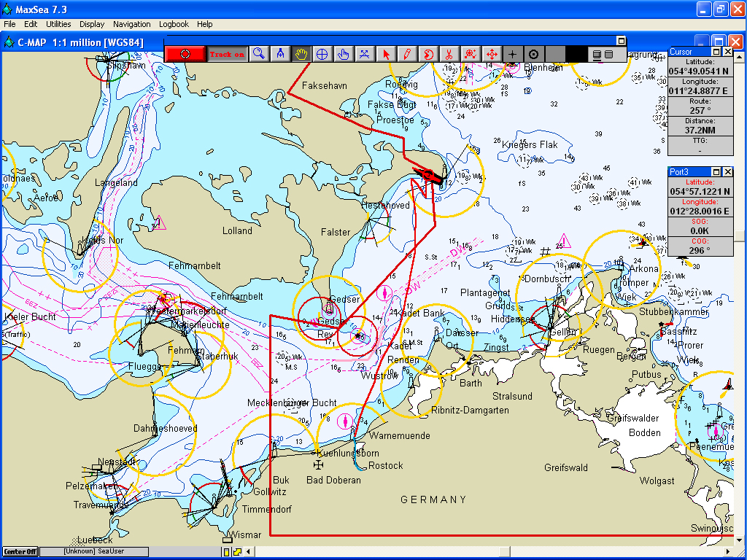Select the red wheel-with-dots tool

pos(471,54)
